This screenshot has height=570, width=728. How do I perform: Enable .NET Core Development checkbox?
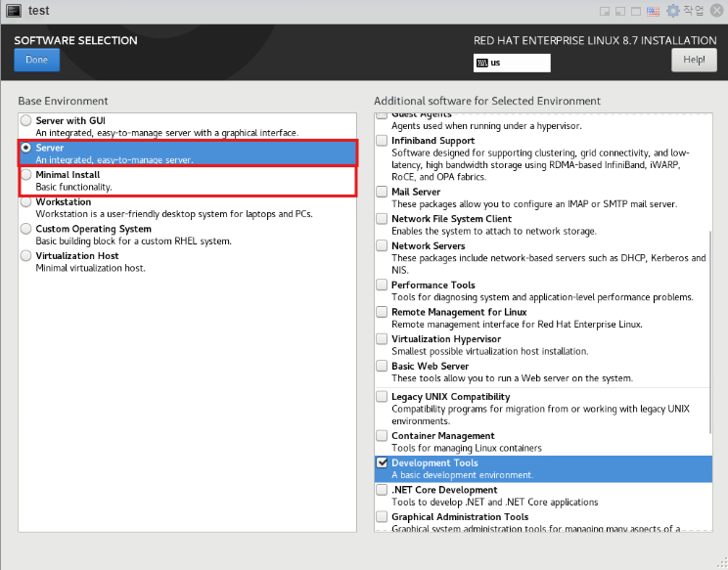(382, 490)
